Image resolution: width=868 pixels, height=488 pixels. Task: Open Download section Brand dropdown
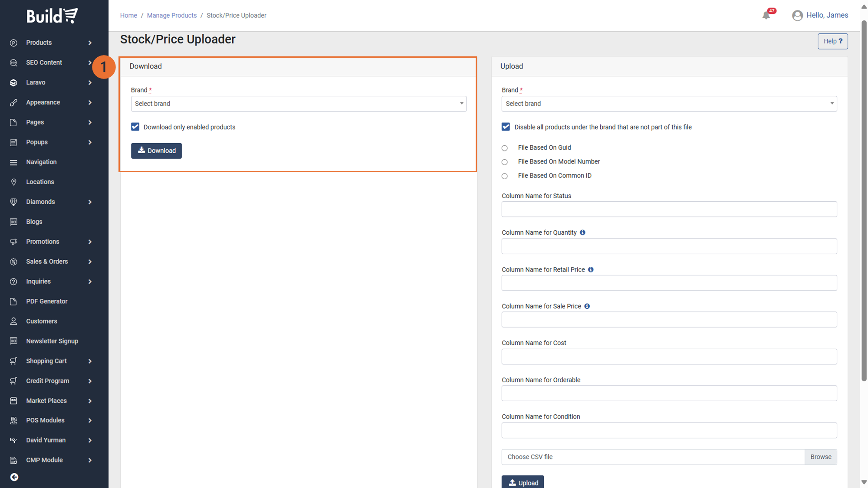(299, 104)
